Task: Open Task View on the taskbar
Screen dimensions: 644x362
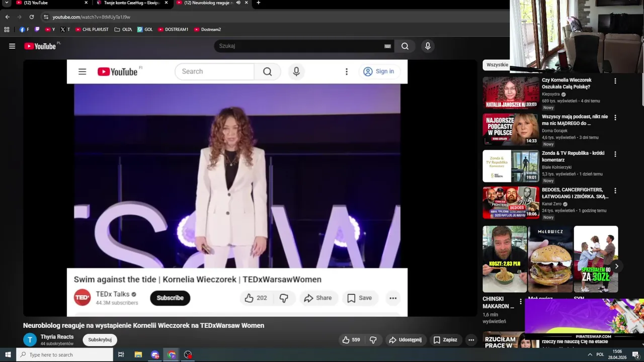Action: 121,355
